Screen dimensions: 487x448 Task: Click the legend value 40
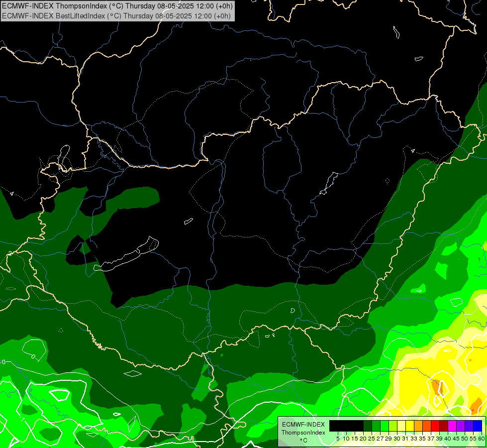pyautogui.click(x=448, y=439)
